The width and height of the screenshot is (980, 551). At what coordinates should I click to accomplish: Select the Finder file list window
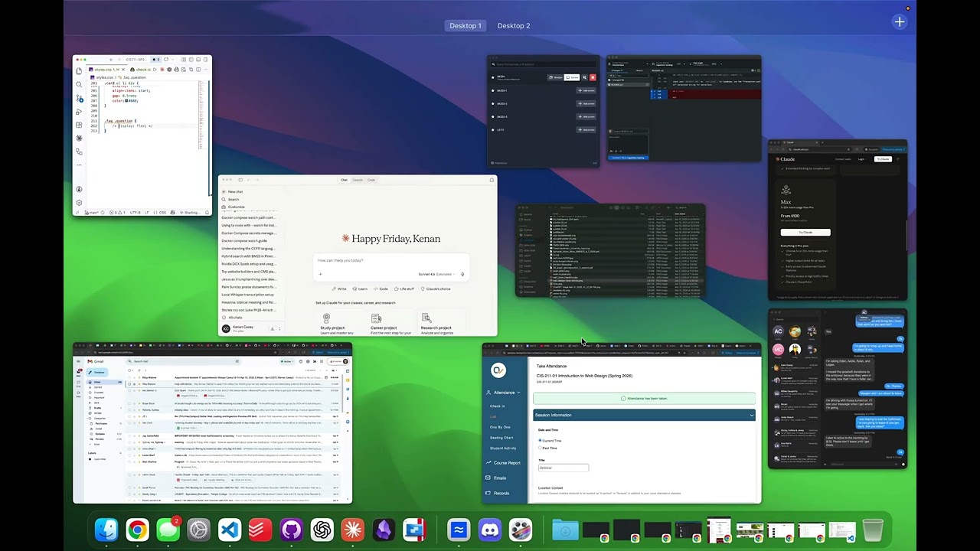click(610, 250)
